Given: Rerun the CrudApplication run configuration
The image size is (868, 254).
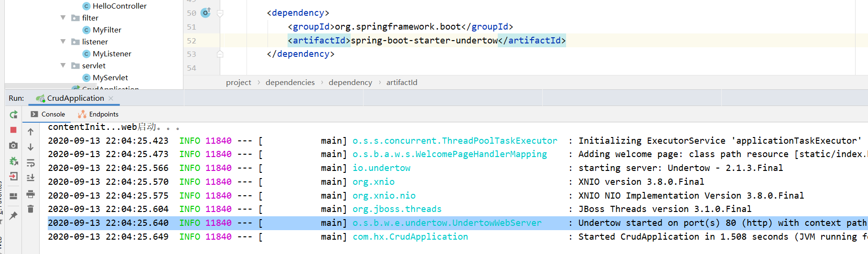Looking at the screenshot, I should tap(13, 115).
